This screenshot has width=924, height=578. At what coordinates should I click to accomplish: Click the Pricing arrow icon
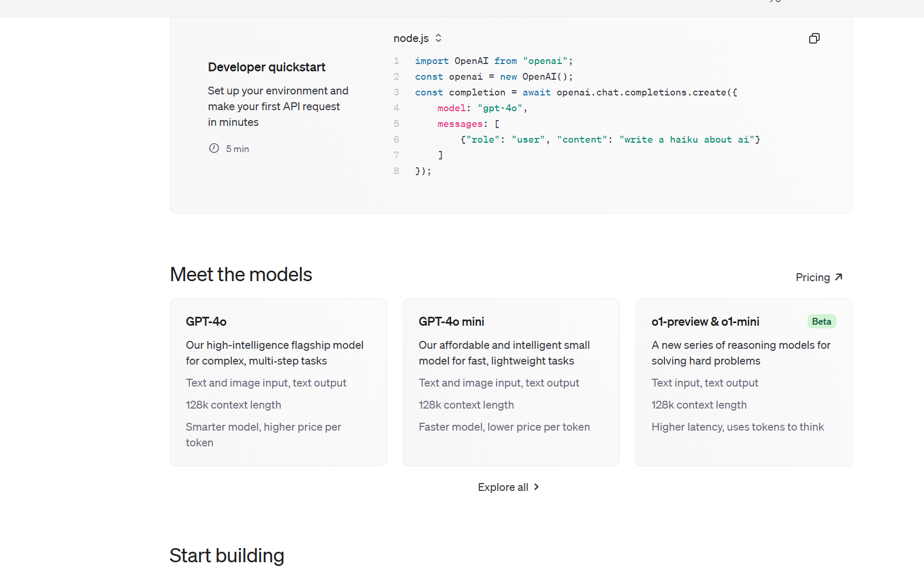tap(839, 277)
